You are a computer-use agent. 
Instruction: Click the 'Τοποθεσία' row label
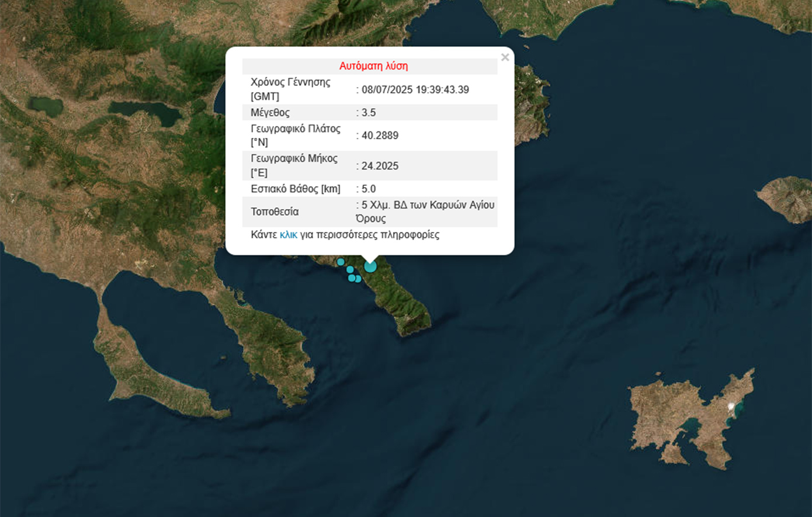point(275,211)
